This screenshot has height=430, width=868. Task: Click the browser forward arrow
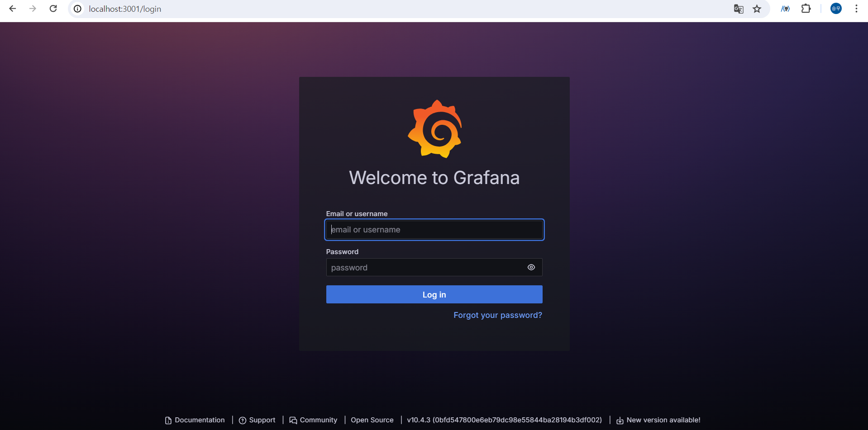point(33,9)
